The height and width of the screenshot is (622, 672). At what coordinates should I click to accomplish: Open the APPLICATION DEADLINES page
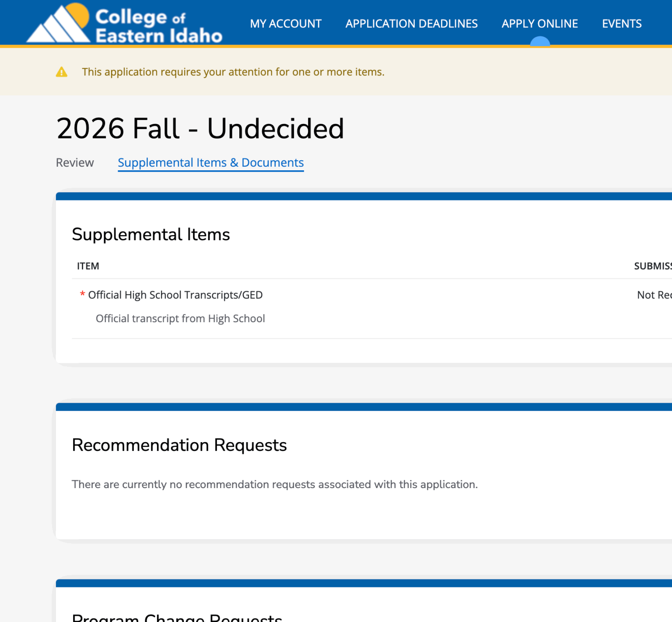click(411, 24)
